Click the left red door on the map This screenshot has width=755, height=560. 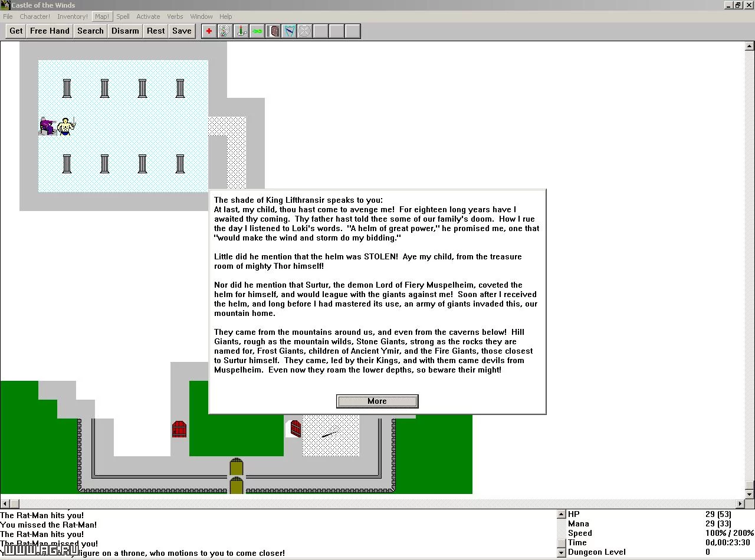point(180,429)
